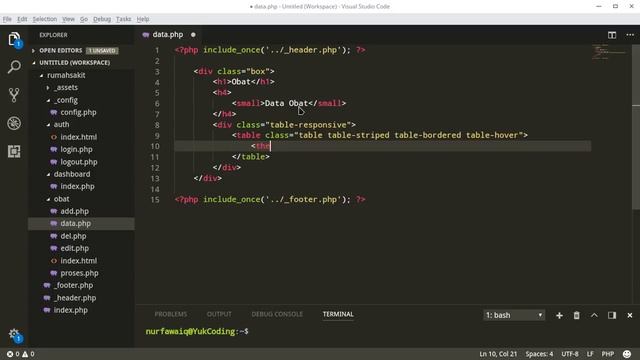Screen dimensions: 640x360
Task: Click the warnings count icon in the status bar
Action: [x=25, y=354]
